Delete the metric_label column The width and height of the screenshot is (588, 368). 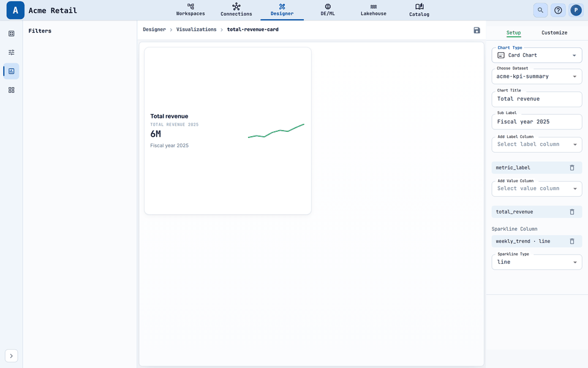[572, 167]
